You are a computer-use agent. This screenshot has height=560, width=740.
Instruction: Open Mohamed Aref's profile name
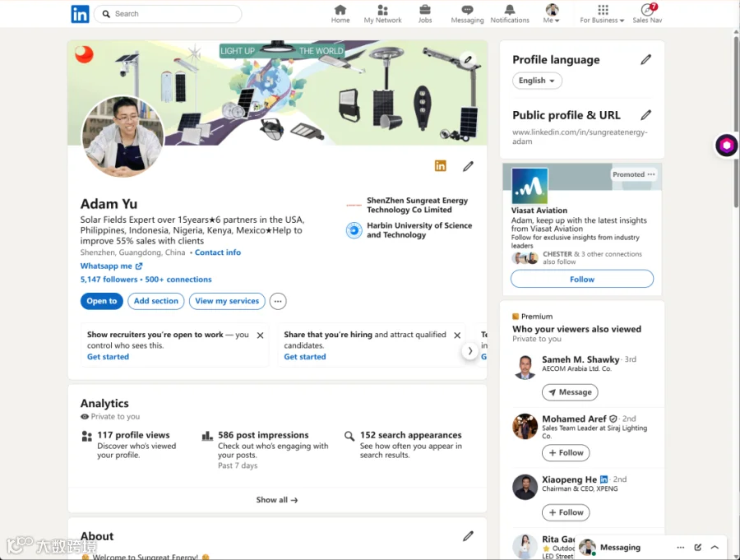tap(574, 419)
